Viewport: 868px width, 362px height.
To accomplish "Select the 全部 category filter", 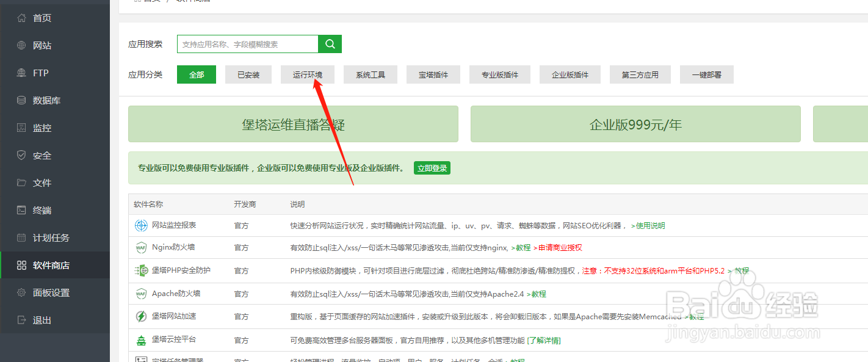I will [x=197, y=74].
